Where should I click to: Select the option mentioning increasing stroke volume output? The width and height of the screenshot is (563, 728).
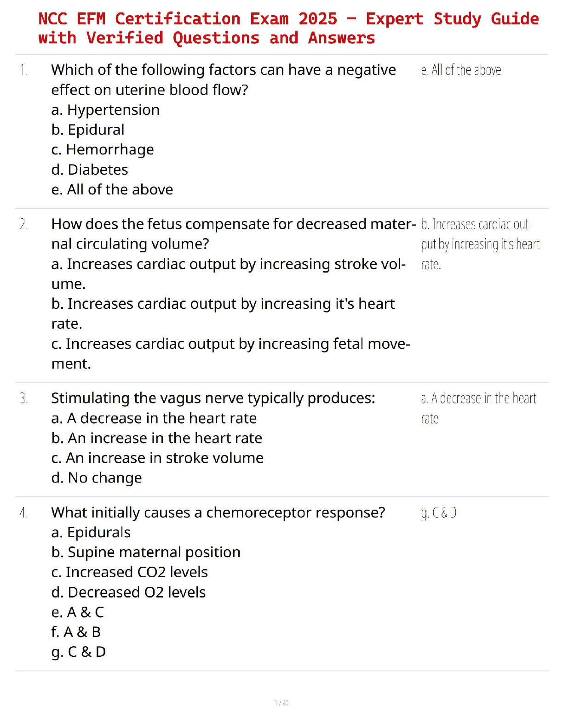pos(229,273)
